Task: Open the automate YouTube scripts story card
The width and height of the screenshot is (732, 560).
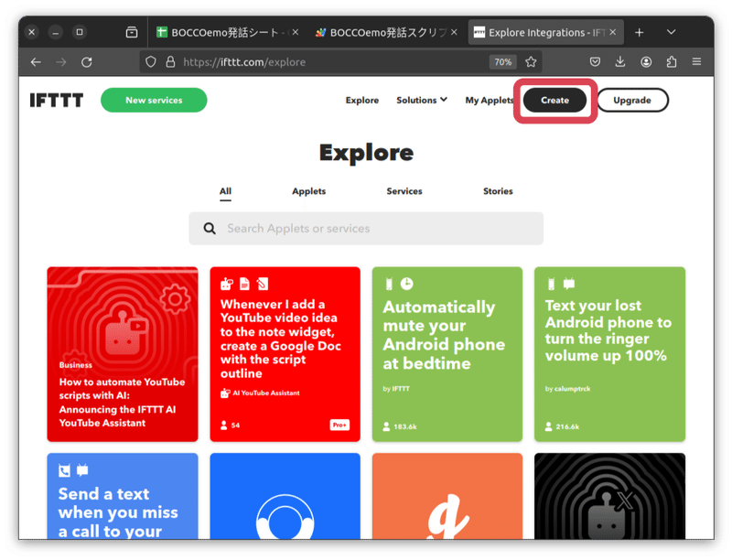Action: point(123,354)
